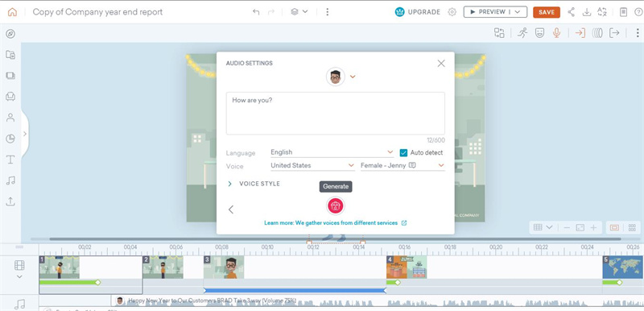
Task: Open the United States voice region dropdown
Action: click(312, 165)
